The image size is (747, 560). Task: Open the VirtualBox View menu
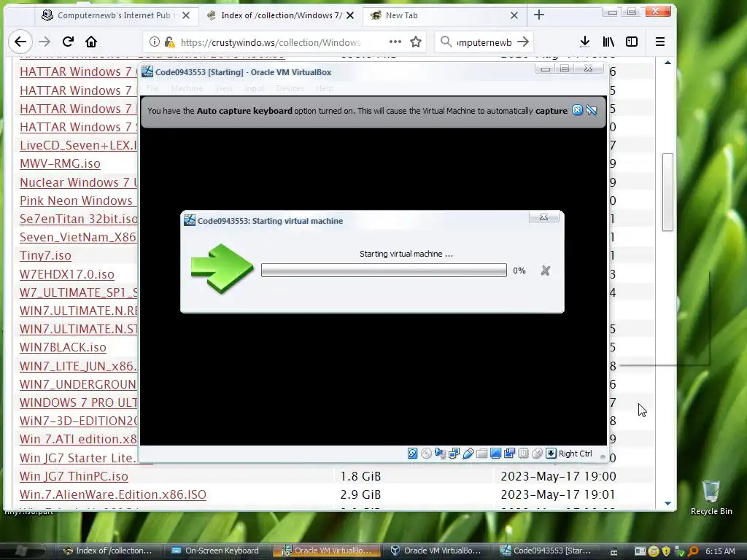(223, 88)
